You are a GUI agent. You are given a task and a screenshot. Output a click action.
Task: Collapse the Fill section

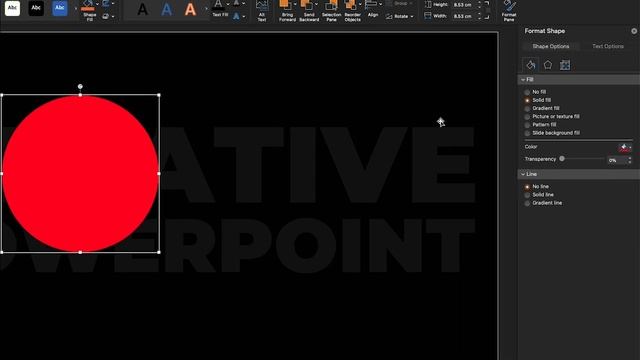pos(523,80)
